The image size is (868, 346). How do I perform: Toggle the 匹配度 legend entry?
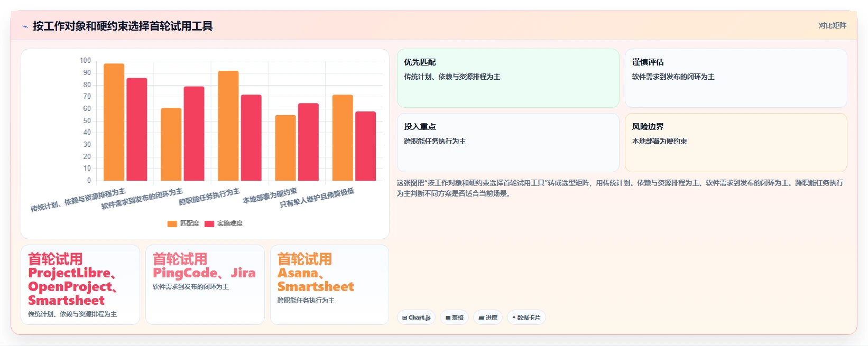click(x=183, y=223)
